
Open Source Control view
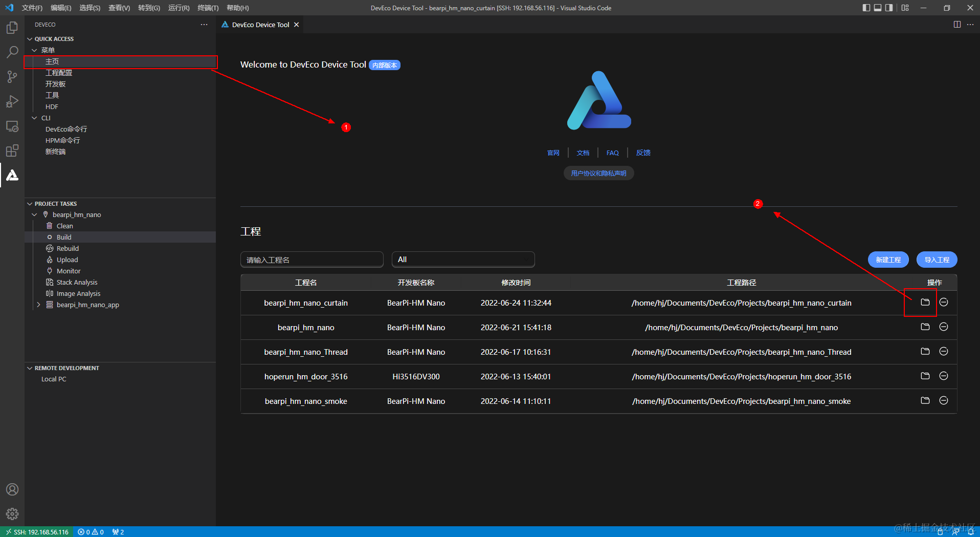[x=12, y=77]
